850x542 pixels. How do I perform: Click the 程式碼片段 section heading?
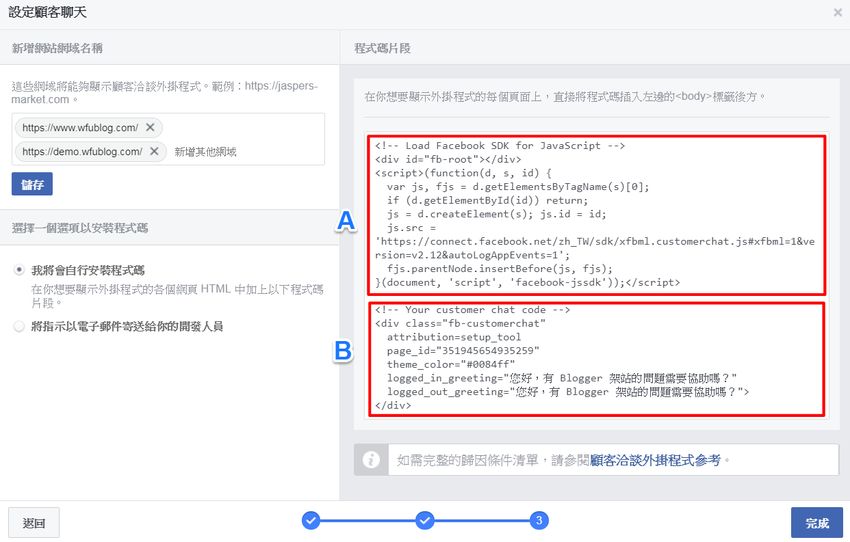point(382,48)
